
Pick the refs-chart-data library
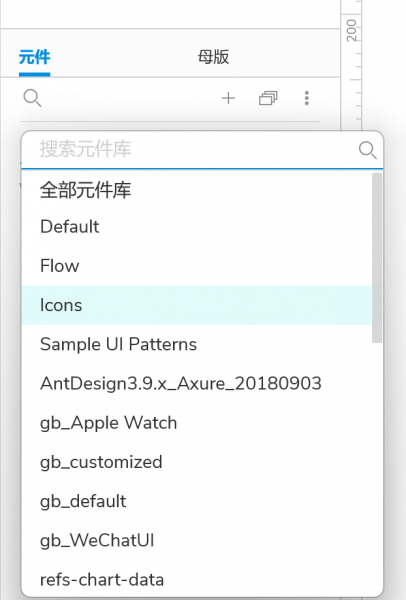pos(196,579)
